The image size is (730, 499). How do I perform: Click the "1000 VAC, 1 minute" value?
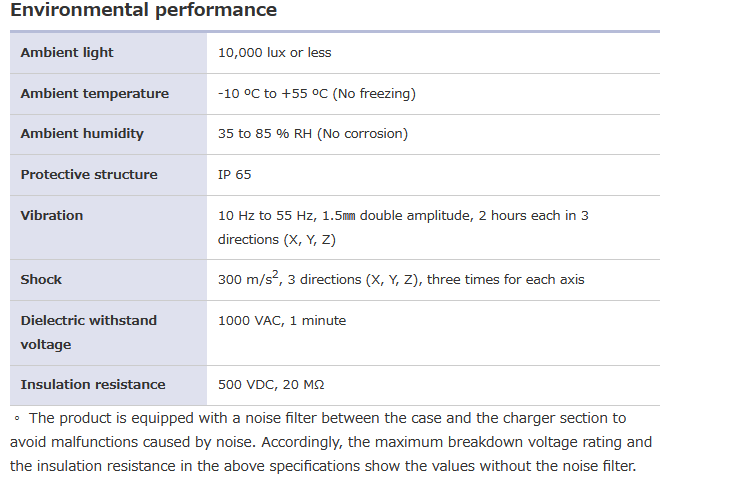tap(281, 321)
